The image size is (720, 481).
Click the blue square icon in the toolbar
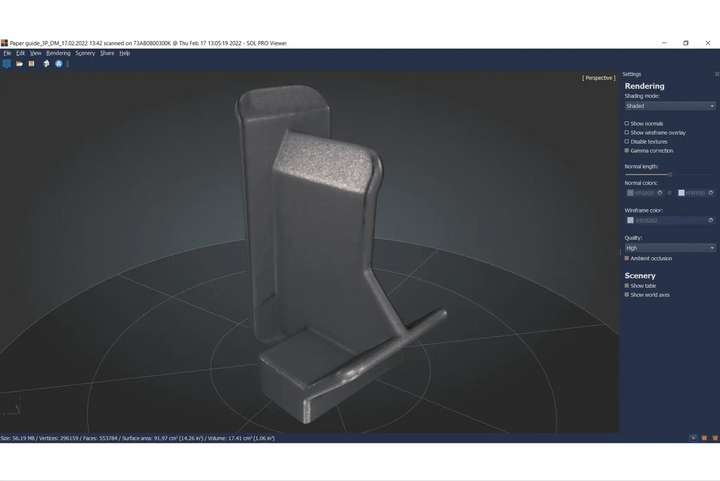6,64
